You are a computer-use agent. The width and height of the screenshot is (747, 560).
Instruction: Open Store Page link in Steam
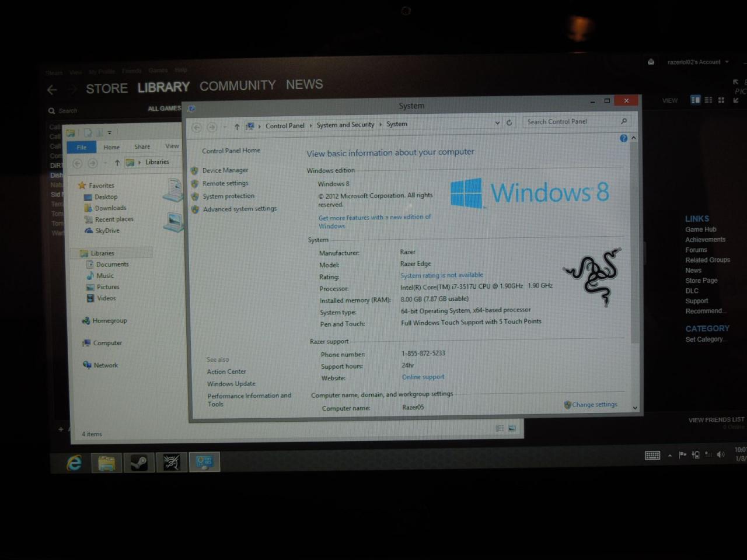(x=701, y=281)
